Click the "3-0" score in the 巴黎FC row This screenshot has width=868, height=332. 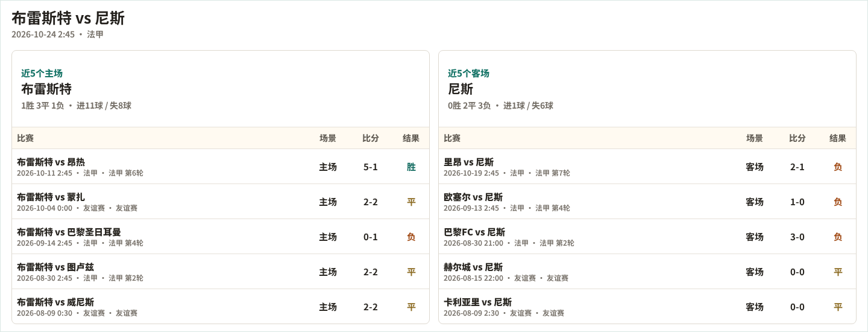point(797,237)
